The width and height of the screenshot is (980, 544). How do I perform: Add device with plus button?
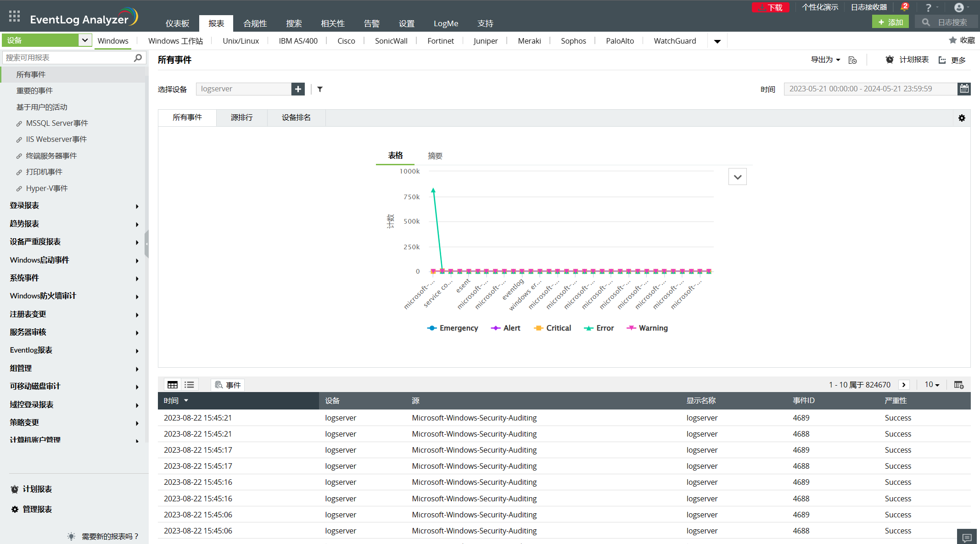(298, 89)
